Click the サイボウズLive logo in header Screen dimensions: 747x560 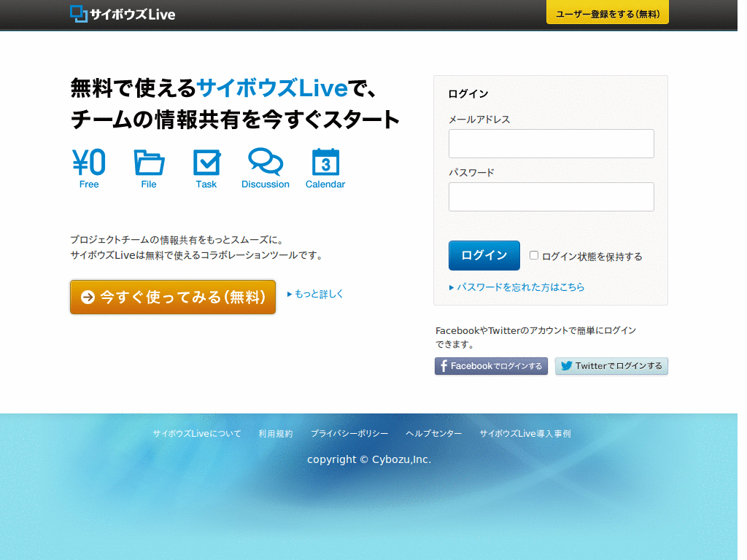click(123, 14)
